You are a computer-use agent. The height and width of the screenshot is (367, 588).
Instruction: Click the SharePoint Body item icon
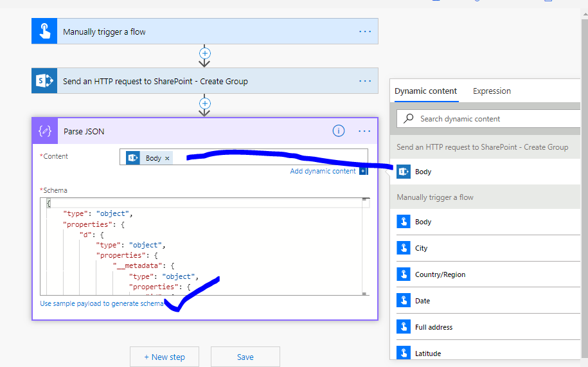pyautogui.click(x=404, y=172)
